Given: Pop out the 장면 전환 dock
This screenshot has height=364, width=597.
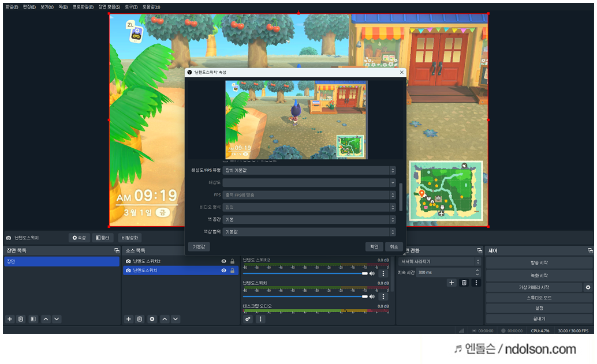Looking at the screenshot, I should pos(479,251).
